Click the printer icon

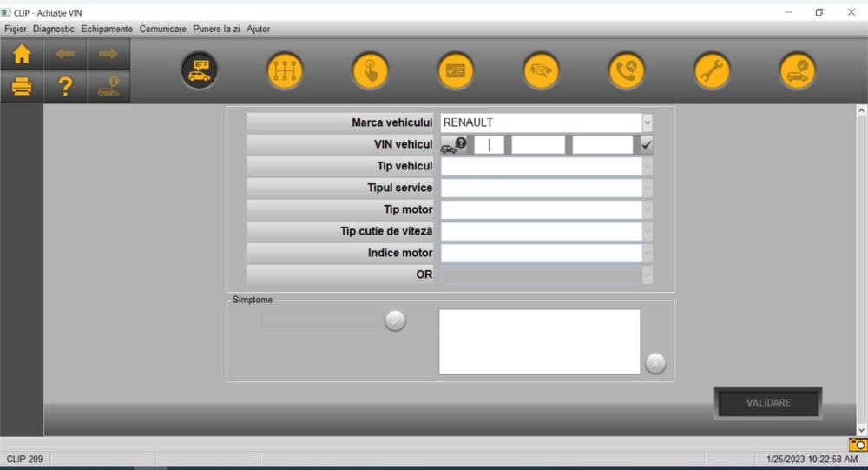point(22,87)
